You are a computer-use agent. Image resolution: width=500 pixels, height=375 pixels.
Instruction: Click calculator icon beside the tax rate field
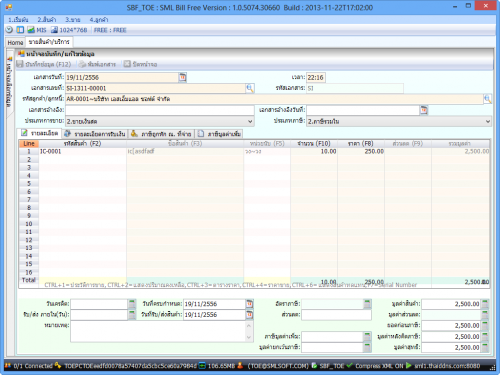point(367,304)
